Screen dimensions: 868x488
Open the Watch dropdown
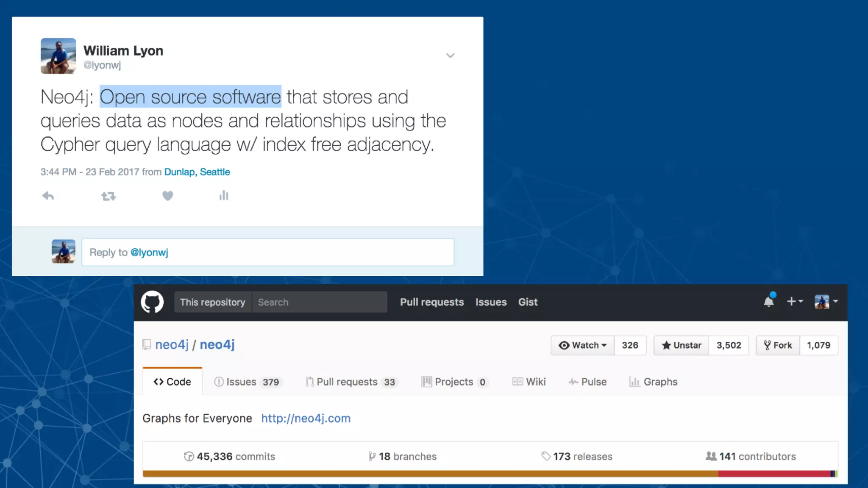pos(583,345)
